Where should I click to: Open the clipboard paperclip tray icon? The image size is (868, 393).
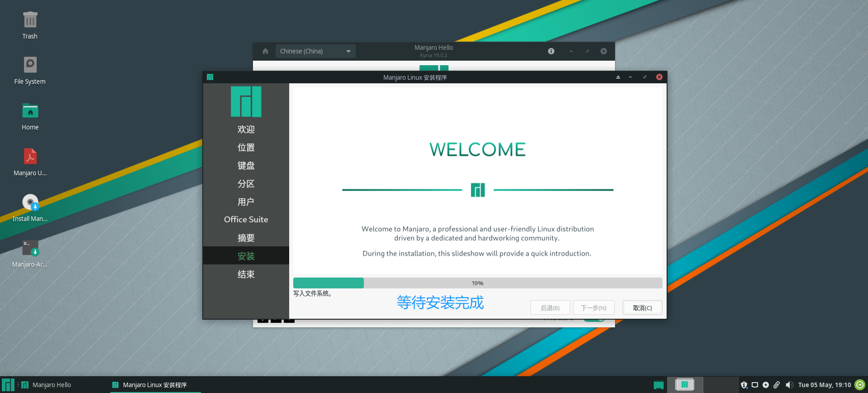[777, 385]
